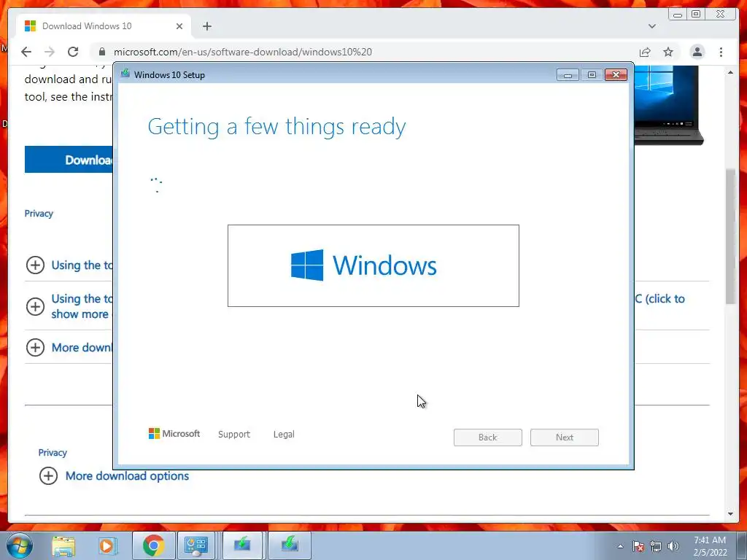The height and width of the screenshot is (560, 747).
Task: Select the first Windows Setup taskbar item
Action: [x=242, y=545]
